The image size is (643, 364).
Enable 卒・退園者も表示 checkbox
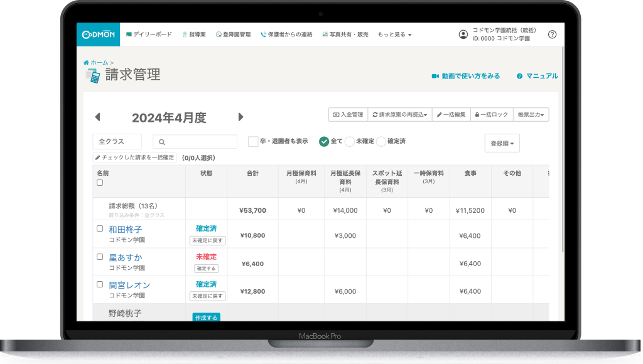tap(253, 141)
